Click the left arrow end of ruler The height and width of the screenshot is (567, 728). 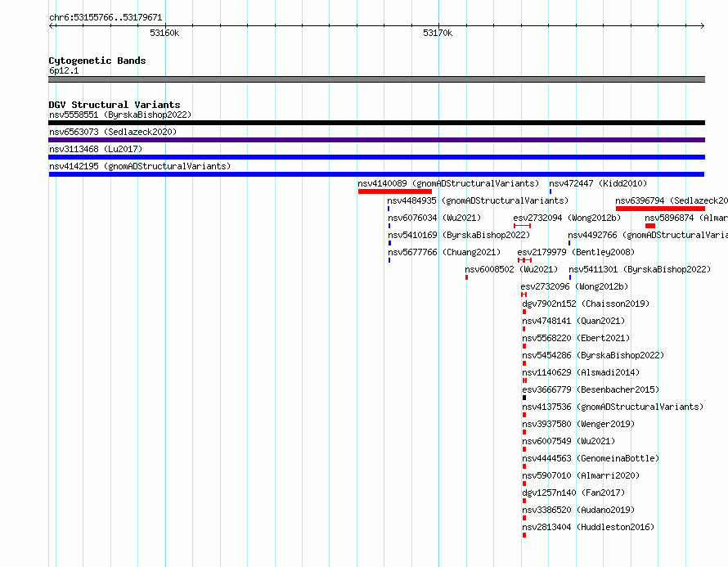click(x=52, y=26)
